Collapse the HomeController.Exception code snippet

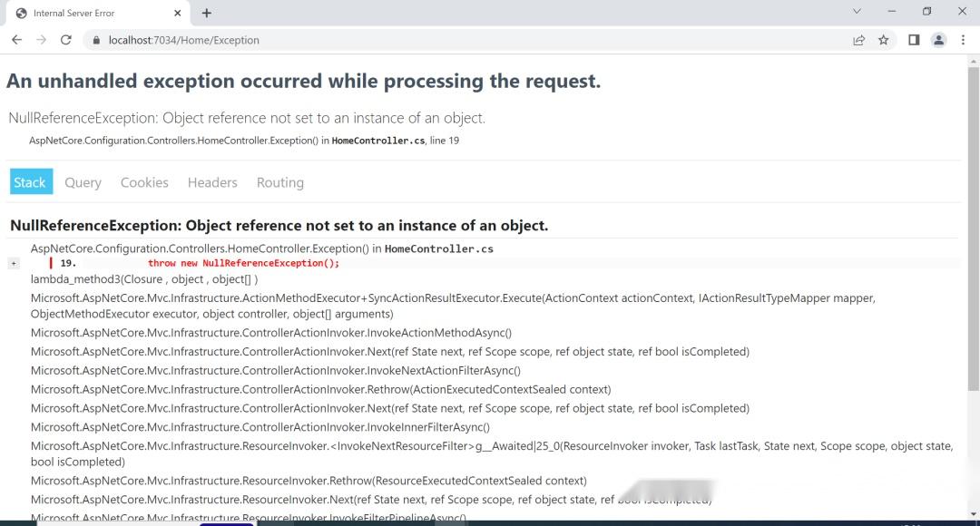14,262
